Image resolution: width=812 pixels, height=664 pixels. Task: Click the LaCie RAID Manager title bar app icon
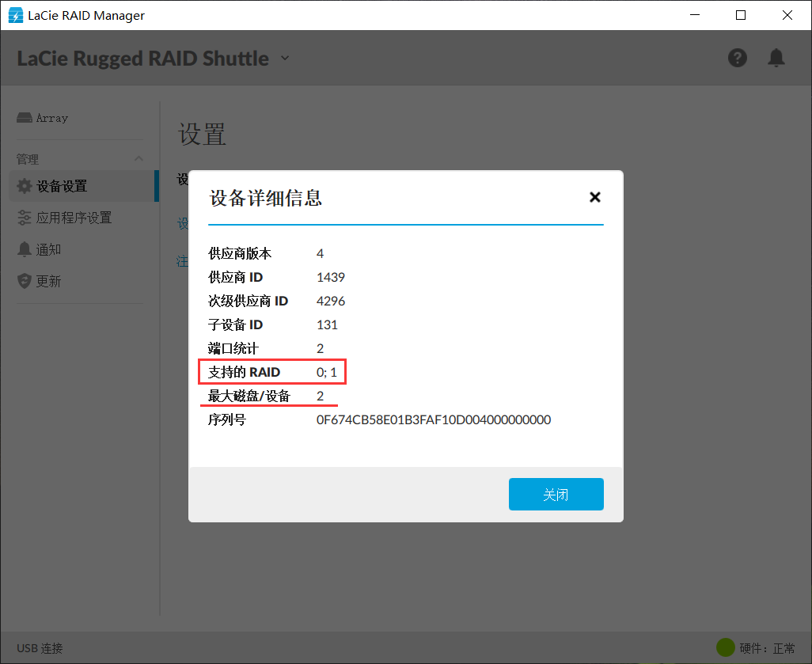pos(16,15)
